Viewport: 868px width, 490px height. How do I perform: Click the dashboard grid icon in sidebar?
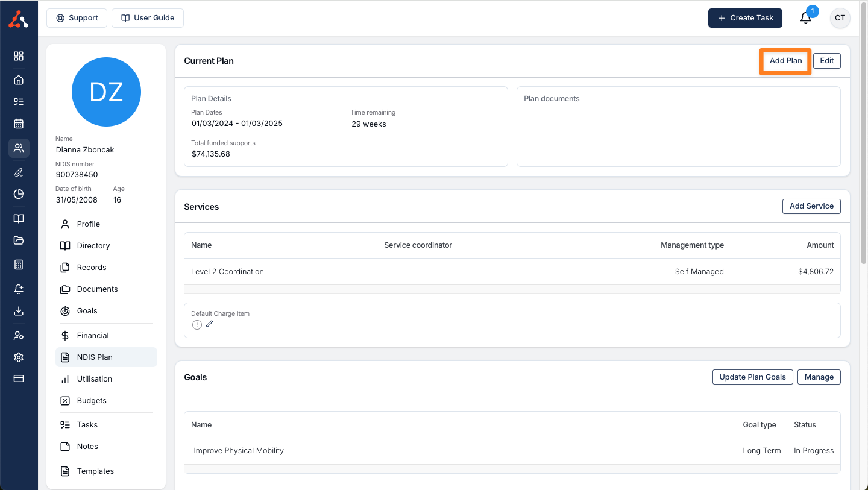19,56
